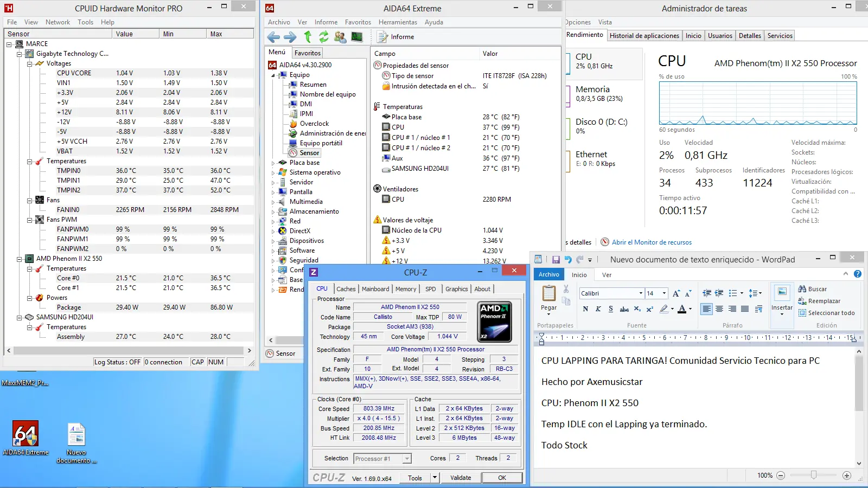
Task: Switch to the Graphics tab in CPU-Z
Action: (x=456, y=289)
